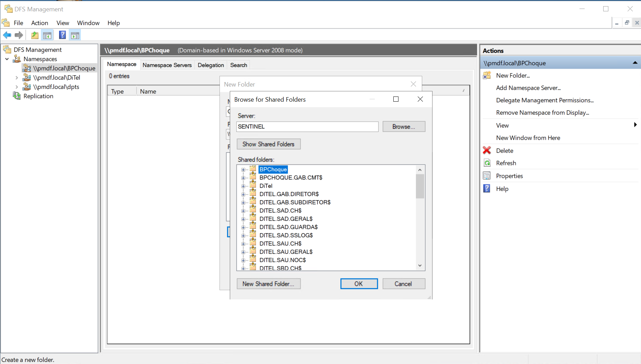Click the Refresh icon in Actions pane
The width and height of the screenshot is (641, 364).
click(x=487, y=163)
